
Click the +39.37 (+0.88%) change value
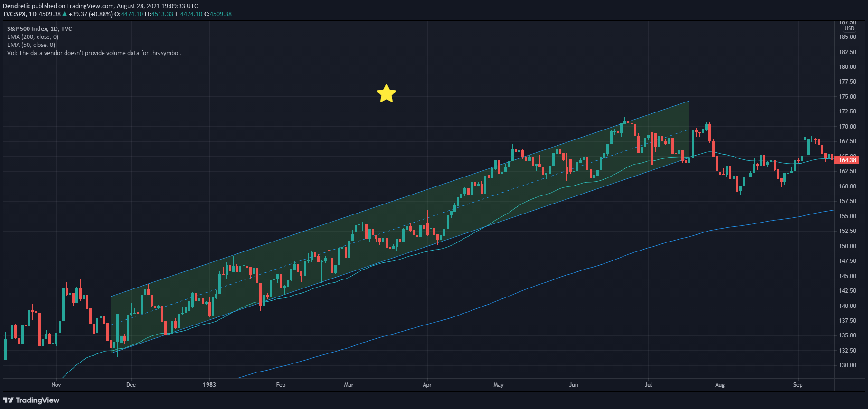[x=91, y=14]
